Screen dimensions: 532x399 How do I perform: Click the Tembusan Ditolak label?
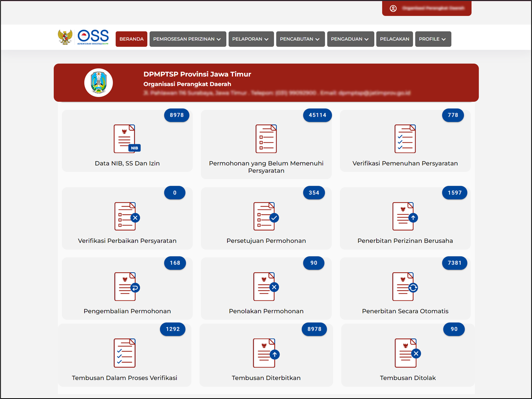click(408, 378)
